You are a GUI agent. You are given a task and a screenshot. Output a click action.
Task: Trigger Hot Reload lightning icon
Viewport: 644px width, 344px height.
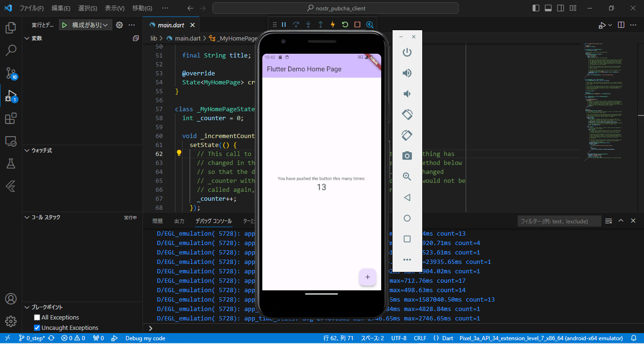point(333,25)
